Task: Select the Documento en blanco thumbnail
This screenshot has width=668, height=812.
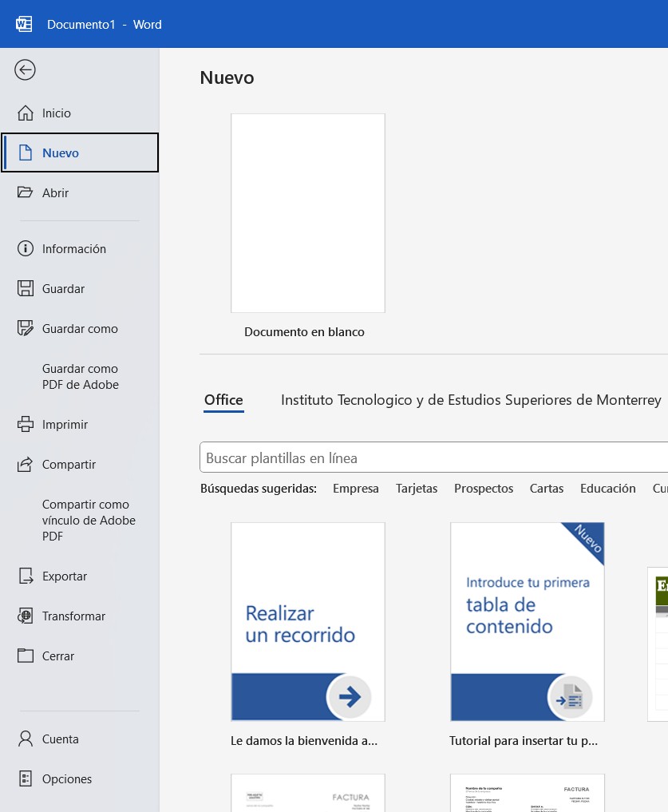Action: click(x=308, y=213)
